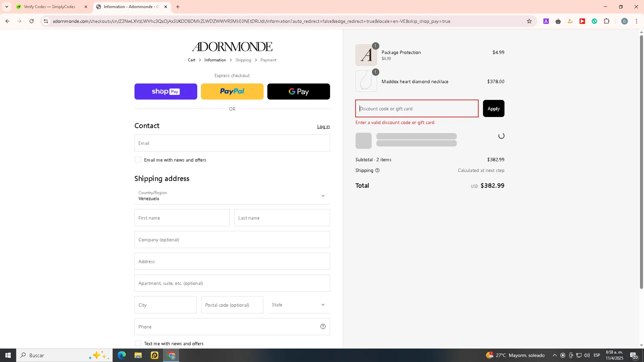The image size is (644, 362).
Task: Select the $382.99 total amount
Action: [492, 186]
